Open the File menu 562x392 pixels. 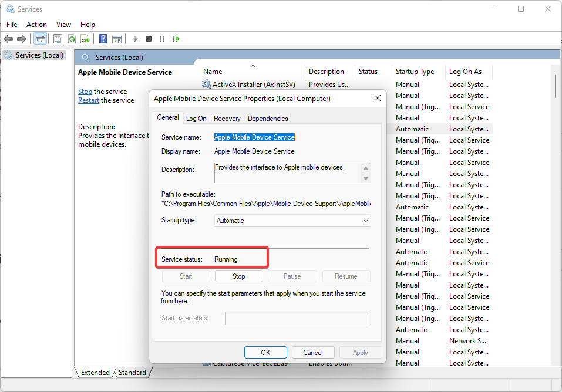(x=12, y=25)
